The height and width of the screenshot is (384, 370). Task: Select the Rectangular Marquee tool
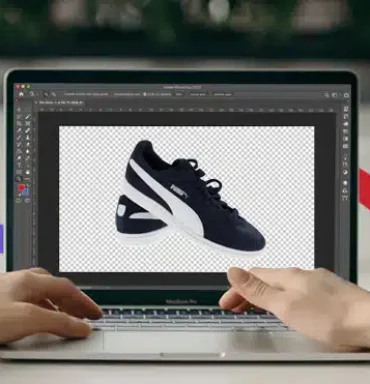click(x=28, y=110)
